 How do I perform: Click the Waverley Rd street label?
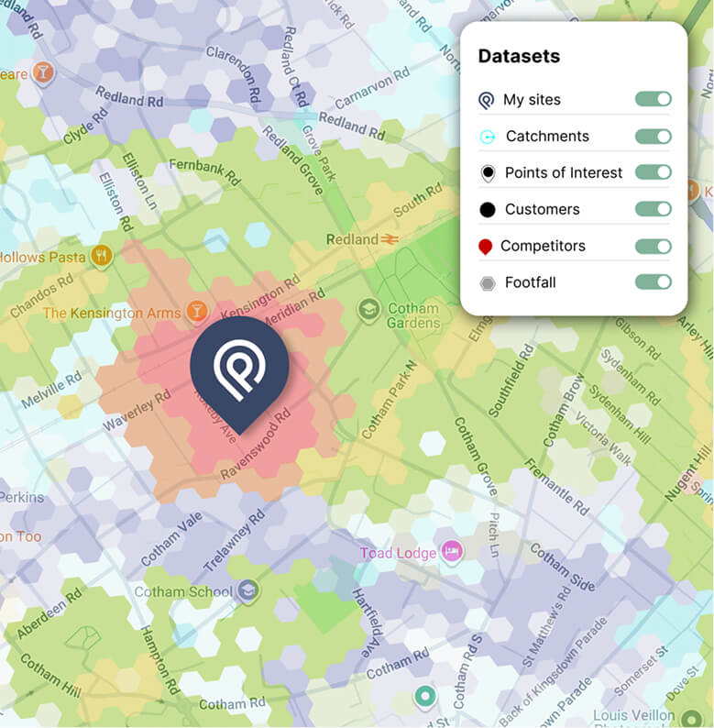137,411
